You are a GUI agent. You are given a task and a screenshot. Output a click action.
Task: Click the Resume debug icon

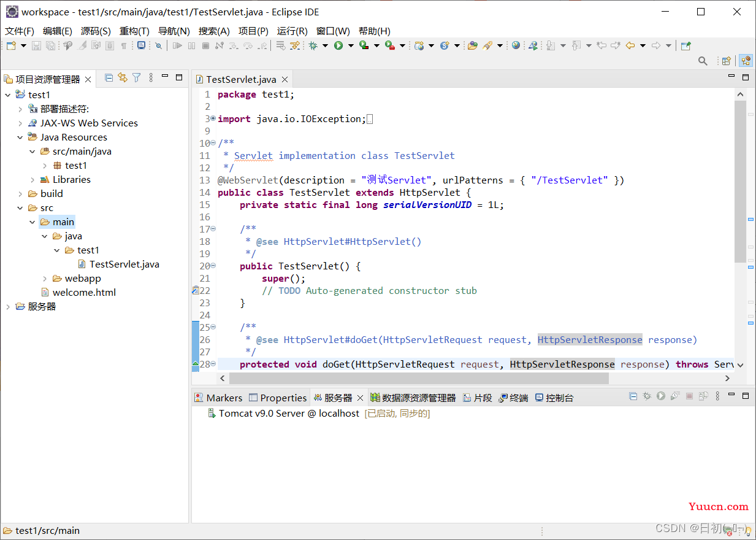(x=177, y=45)
